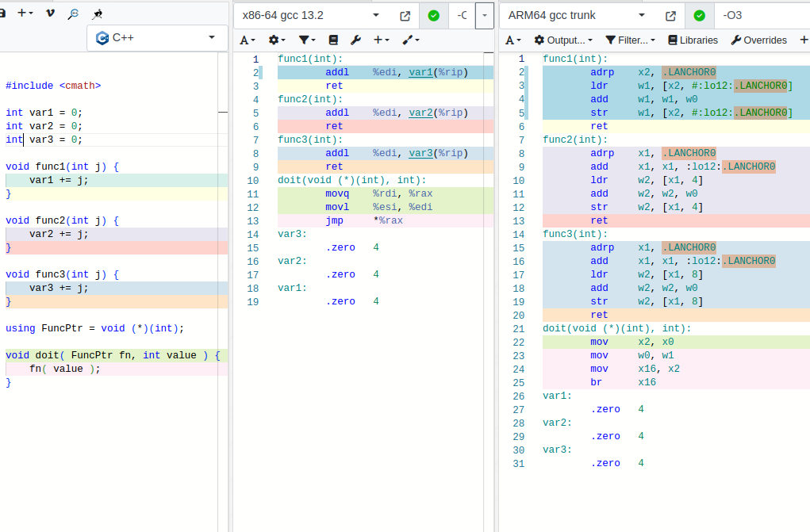Open libraries book icon in x86-64 pane
810x532 pixels.
point(333,40)
